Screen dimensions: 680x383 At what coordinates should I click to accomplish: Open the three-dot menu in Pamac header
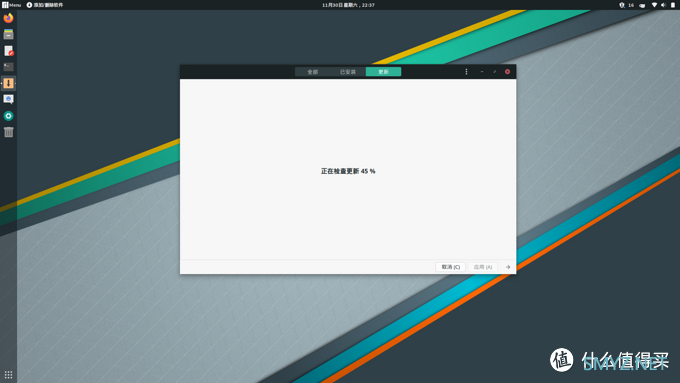466,72
